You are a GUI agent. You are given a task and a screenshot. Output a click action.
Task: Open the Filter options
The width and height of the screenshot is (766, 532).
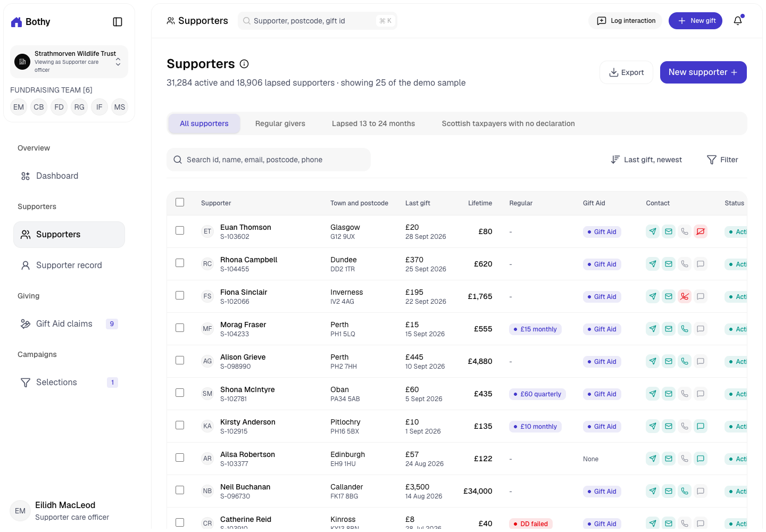722,160
